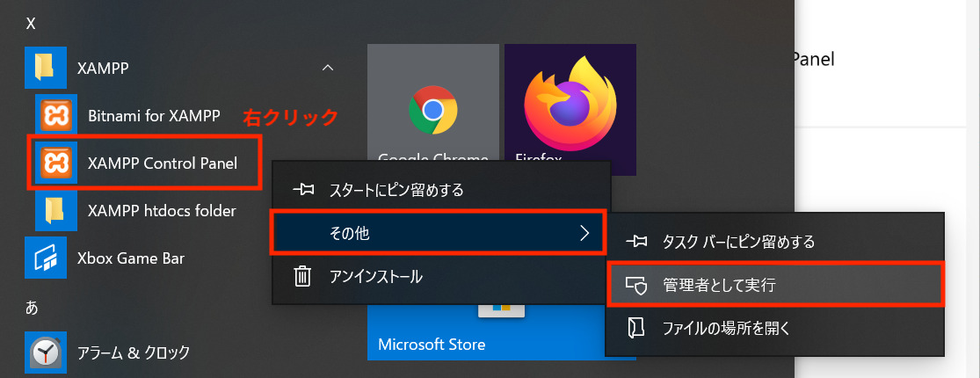Screen dimensions: 980x378
Task: Click the アラーム & クロック label
Action: [133, 353]
